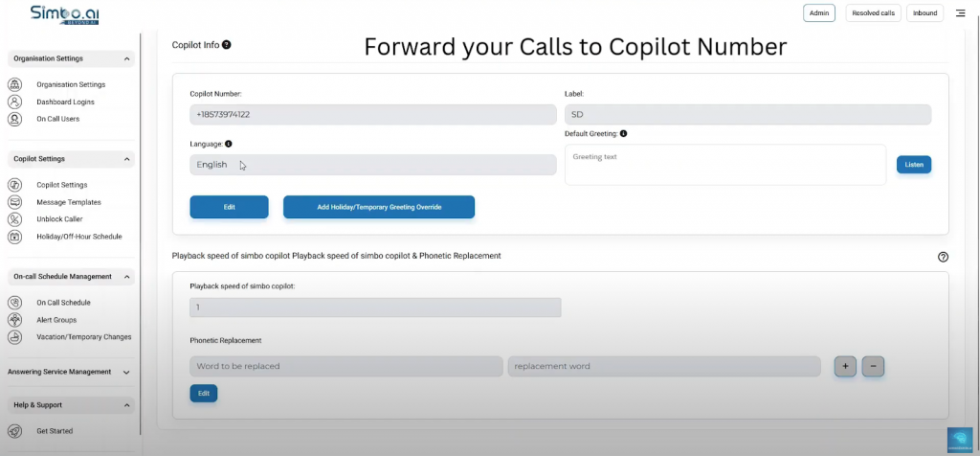This screenshot has width=980, height=456.
Task: Open On Call Schedule page
Action: [x=63, y=303]
